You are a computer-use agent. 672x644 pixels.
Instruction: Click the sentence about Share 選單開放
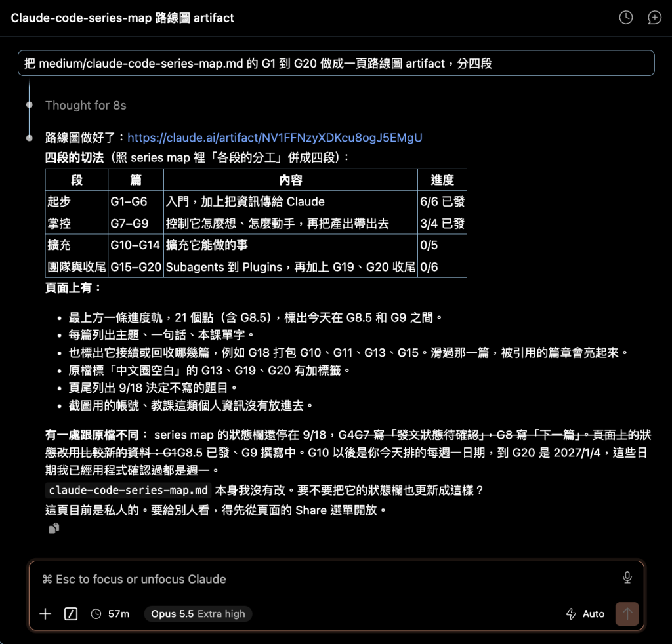coord(217,510)
